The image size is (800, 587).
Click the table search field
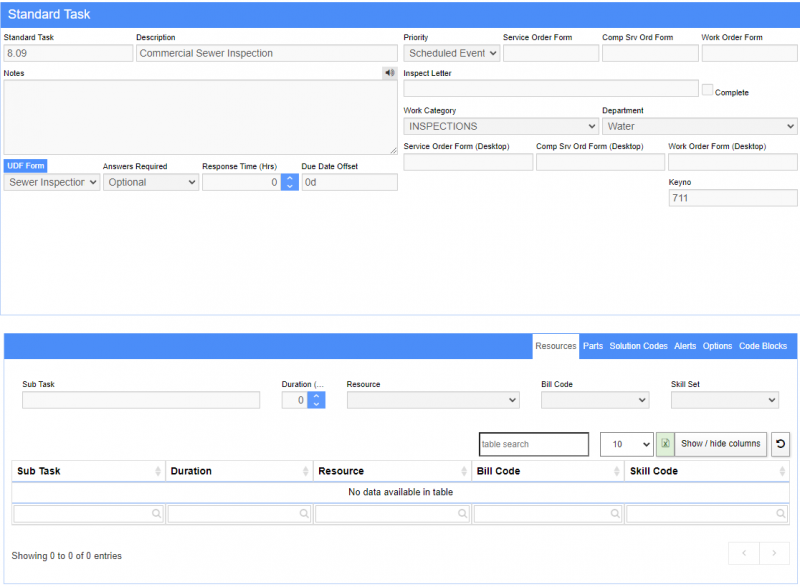coord(533,444)
